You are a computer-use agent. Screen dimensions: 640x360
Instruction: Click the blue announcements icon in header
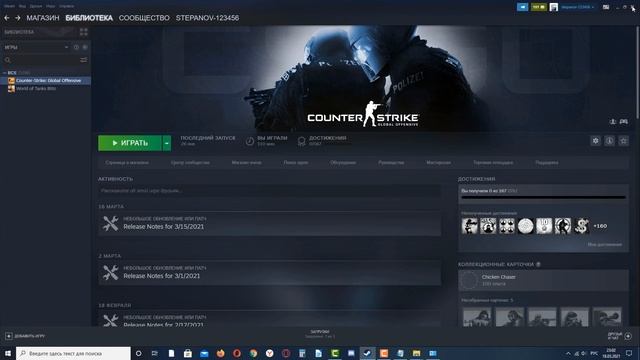coord(522,7)
